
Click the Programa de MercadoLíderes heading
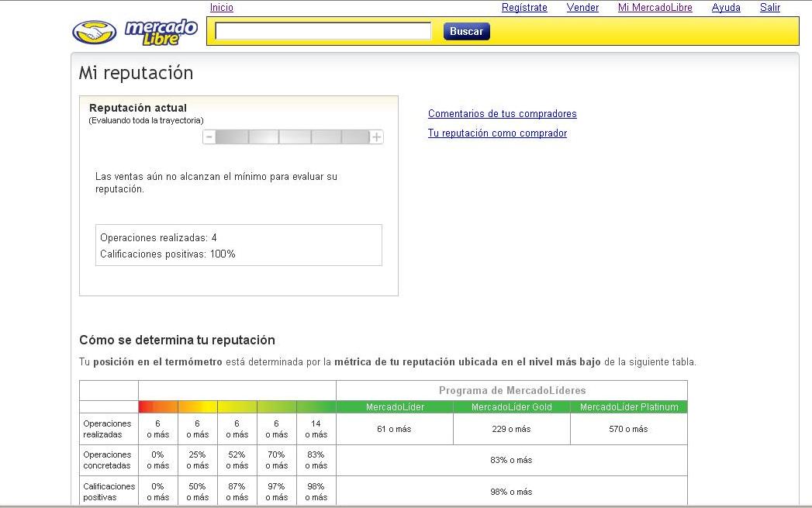pos(512,390)
